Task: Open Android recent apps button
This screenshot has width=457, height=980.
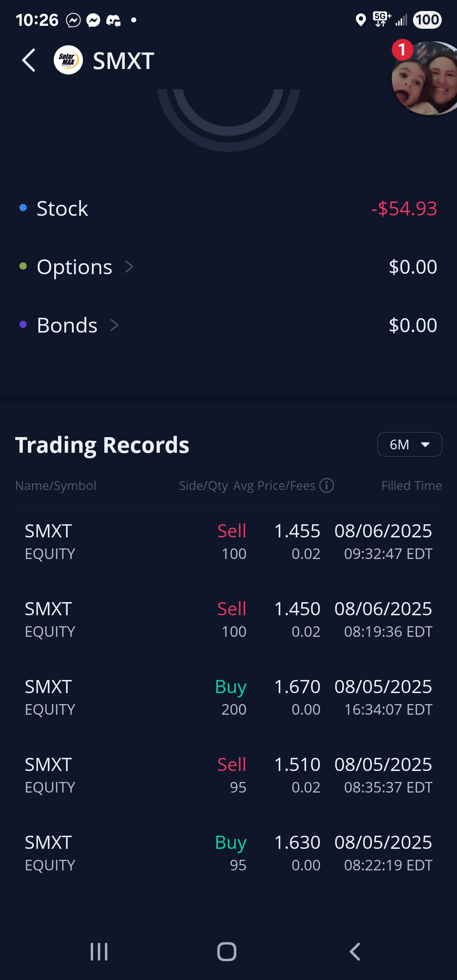Action: pyautogui.click(x=99, y=952)
